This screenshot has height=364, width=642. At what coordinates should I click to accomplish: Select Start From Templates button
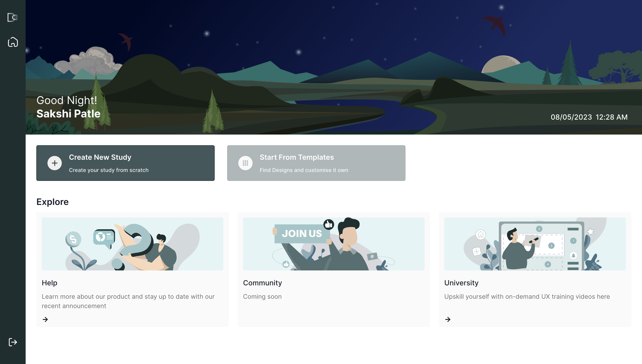(x=316, y=163)
